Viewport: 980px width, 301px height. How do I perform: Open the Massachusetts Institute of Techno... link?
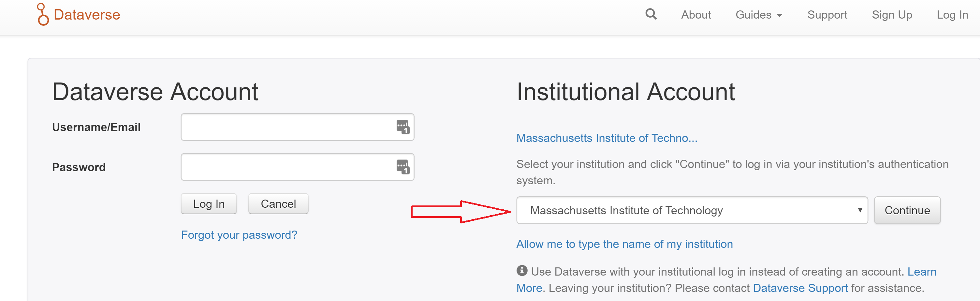(x=607, y=138)
